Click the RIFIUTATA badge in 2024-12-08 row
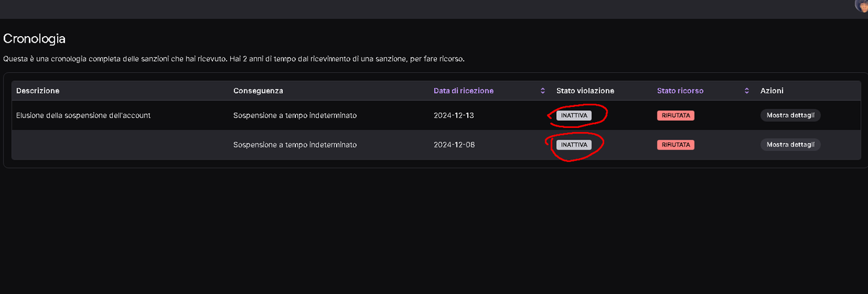Screen dimensions: 868x294 pos(676,144)
